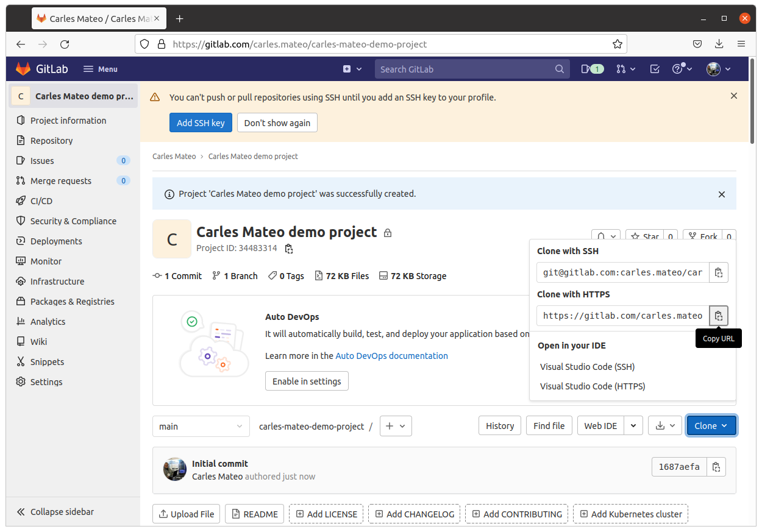Dismiss the SSH key warning banner
This screenshot has width=762, height=532.
[734, 96]
